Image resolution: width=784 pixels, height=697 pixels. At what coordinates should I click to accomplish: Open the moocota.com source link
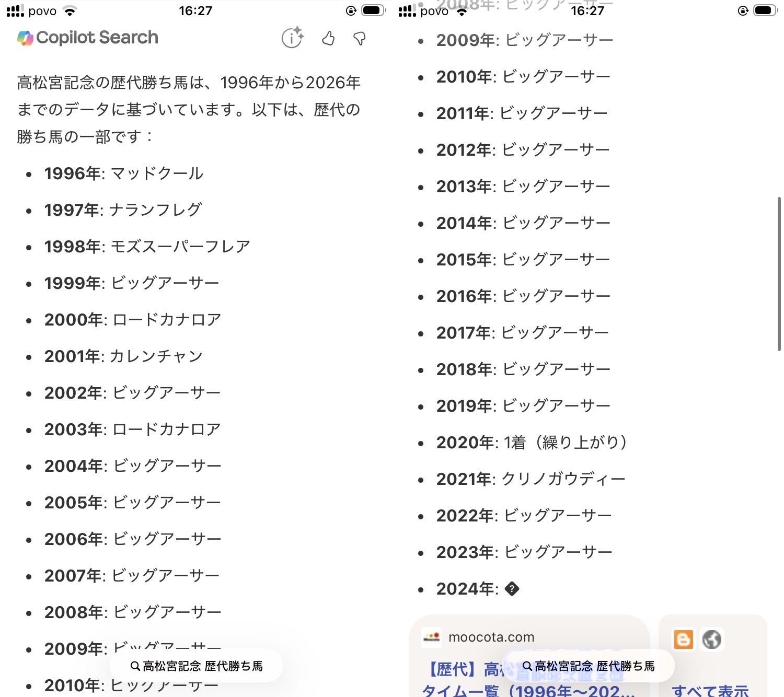click(491, 637)
